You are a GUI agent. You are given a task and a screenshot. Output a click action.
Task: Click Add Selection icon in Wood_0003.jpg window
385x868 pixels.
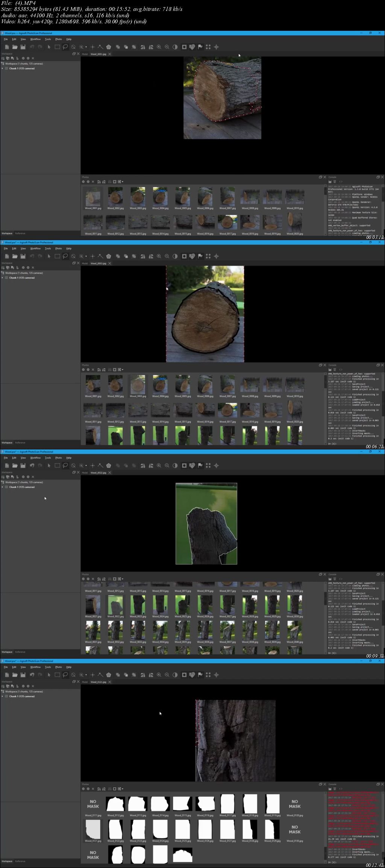coord(118,256)
